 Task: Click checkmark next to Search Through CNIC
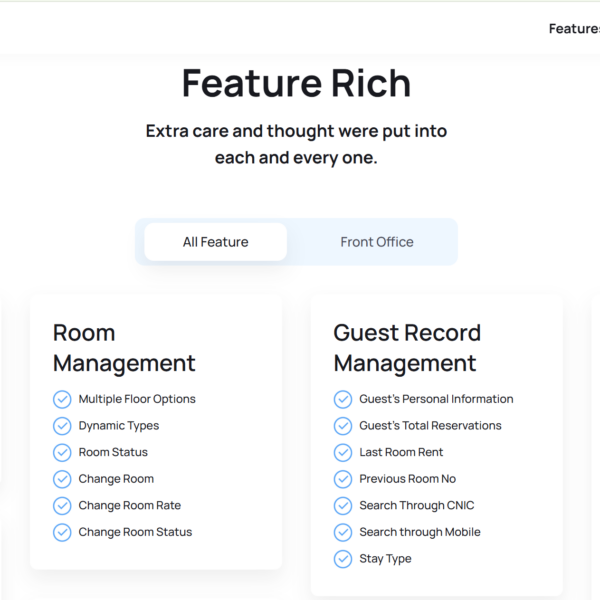click(x=343, y=506)
